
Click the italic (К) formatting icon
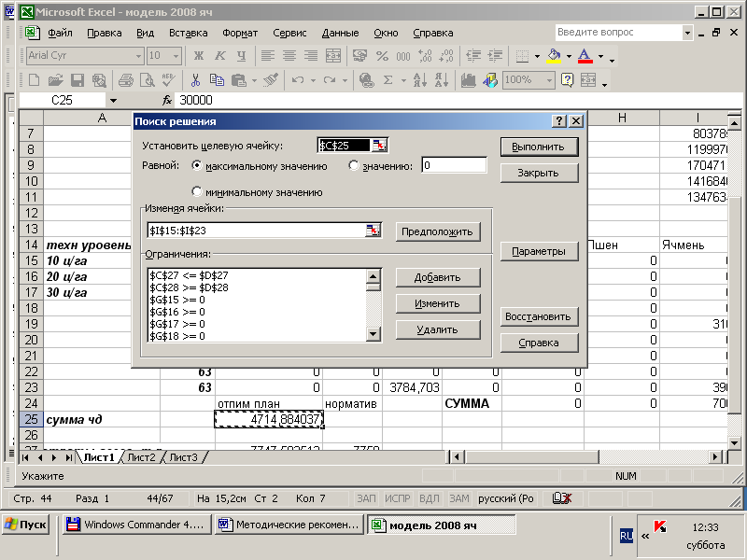point(220,56)
